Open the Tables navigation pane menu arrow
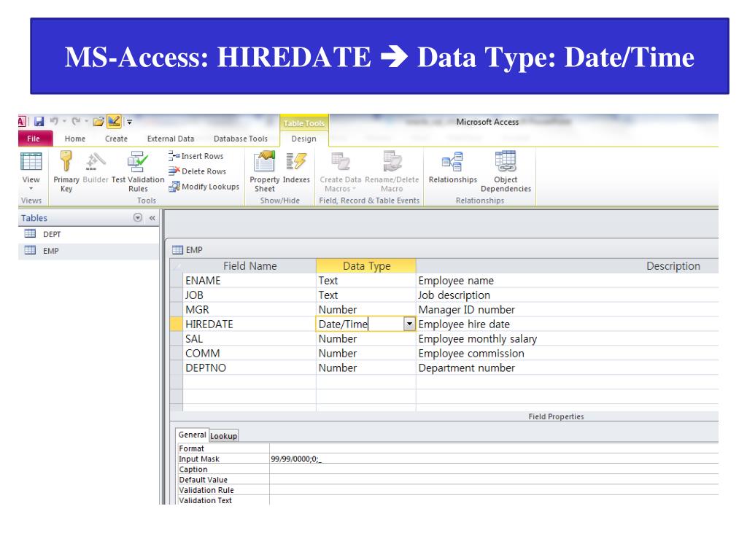747x560 pixels. (138, 217)
